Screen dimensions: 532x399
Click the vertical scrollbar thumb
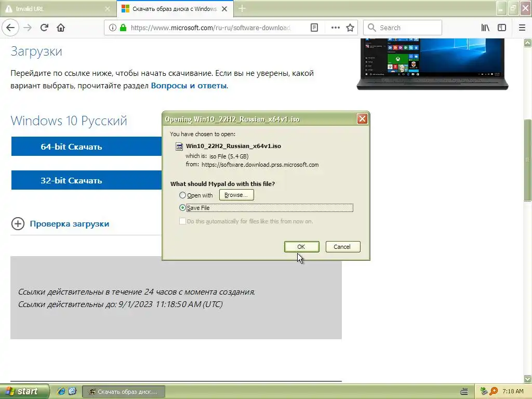(x=528, y=160)
